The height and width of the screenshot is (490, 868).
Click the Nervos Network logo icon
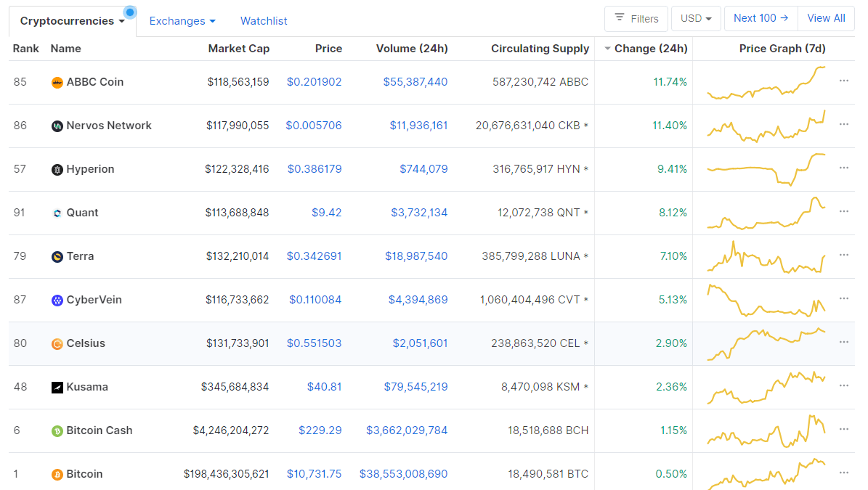(x=57, y=126)
